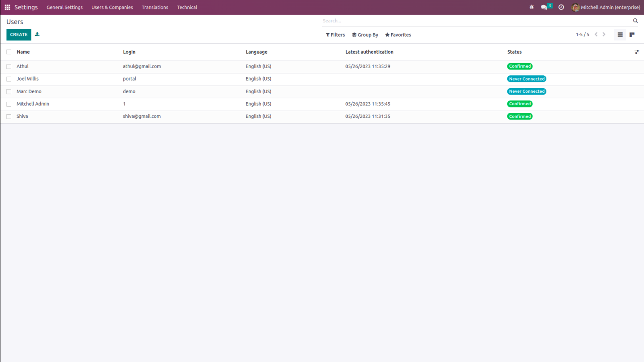Open the Marc Demo user record
This screenshot has height=362, width=644.
pos(29,91)
